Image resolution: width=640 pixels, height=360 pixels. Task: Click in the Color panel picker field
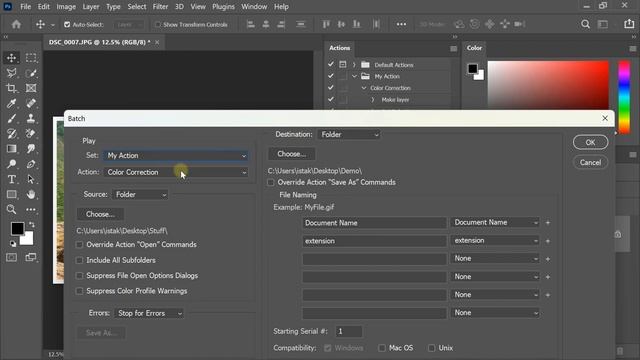548,85
